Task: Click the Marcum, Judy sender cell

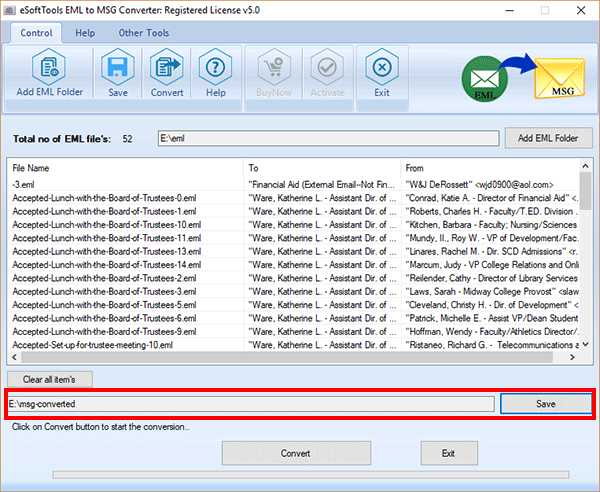Action: pyautogui.click(x=492, y=265)
